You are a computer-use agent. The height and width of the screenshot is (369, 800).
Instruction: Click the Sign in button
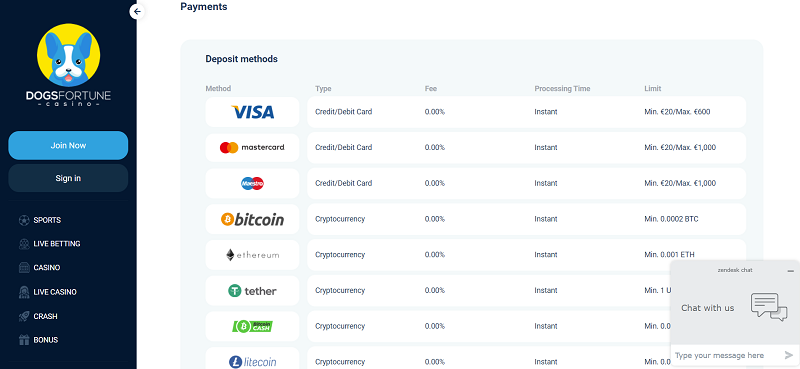(x=68, y=178)
